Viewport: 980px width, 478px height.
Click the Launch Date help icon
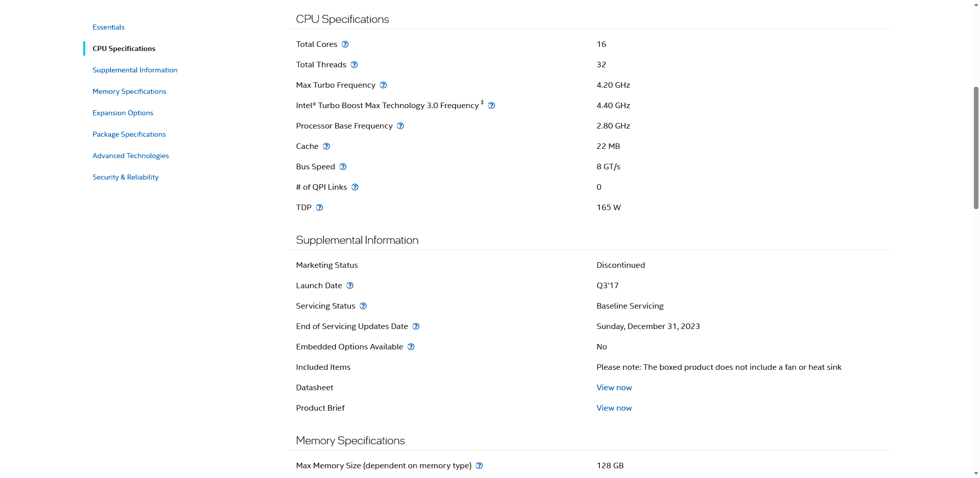(350, 286)
